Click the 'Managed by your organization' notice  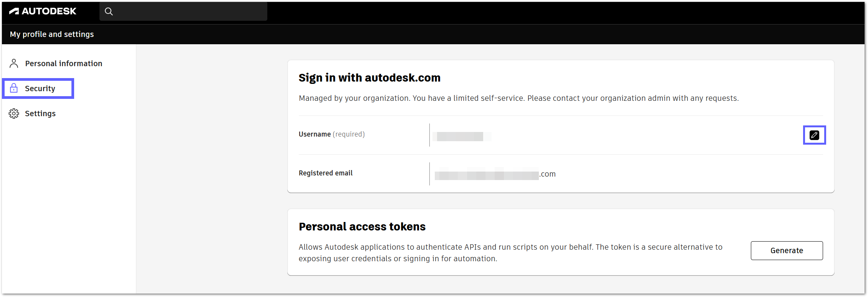(x=518, y=98)
